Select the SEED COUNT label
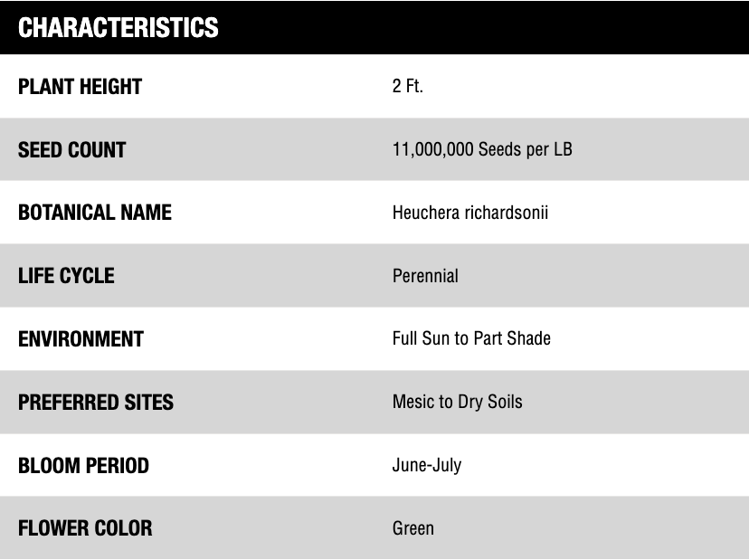749x560 pixels. point(71,149)
